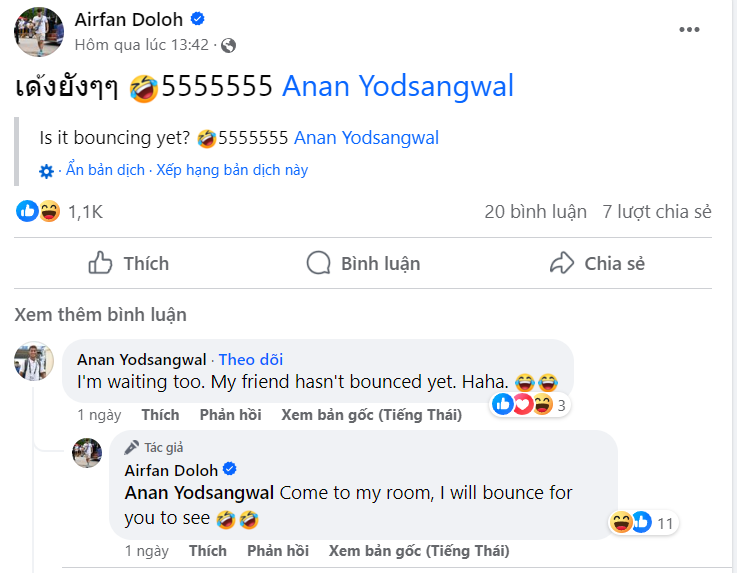
Task: View reactions on Anan Yodsangwal's comment
Action: click(530, 405)
